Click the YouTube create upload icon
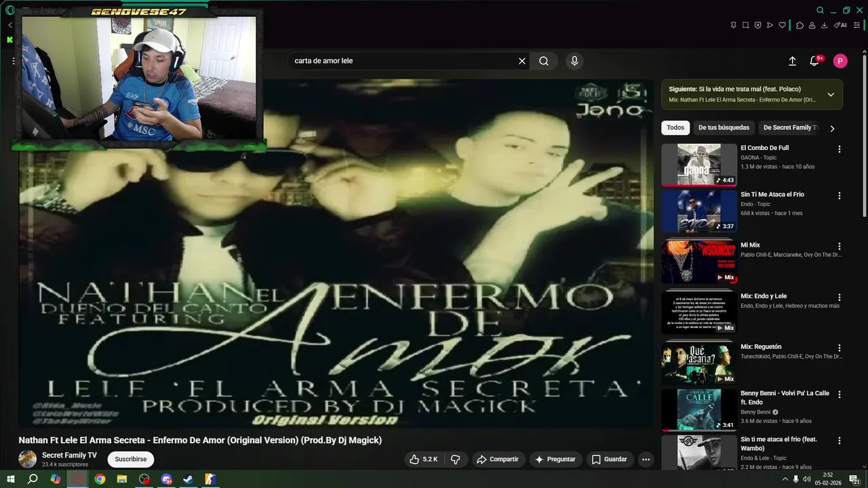Image resolution: width=868 pixels, height=488 pixels. point(792,61)
